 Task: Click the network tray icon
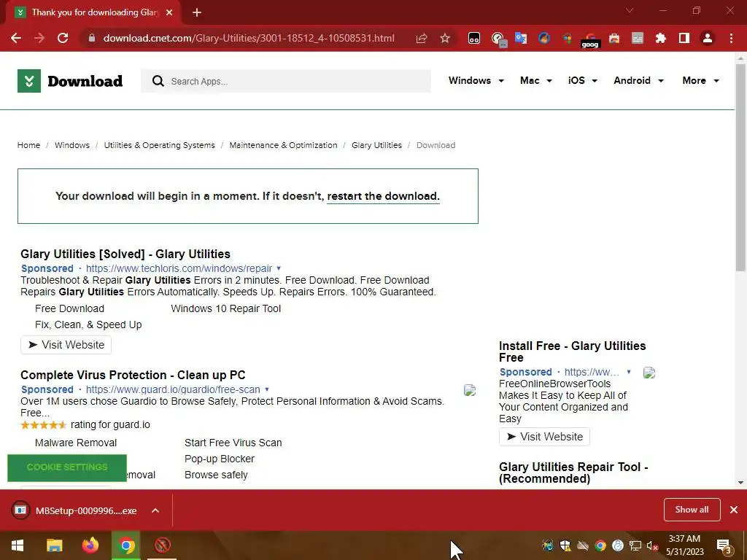(x=635, y=545)
